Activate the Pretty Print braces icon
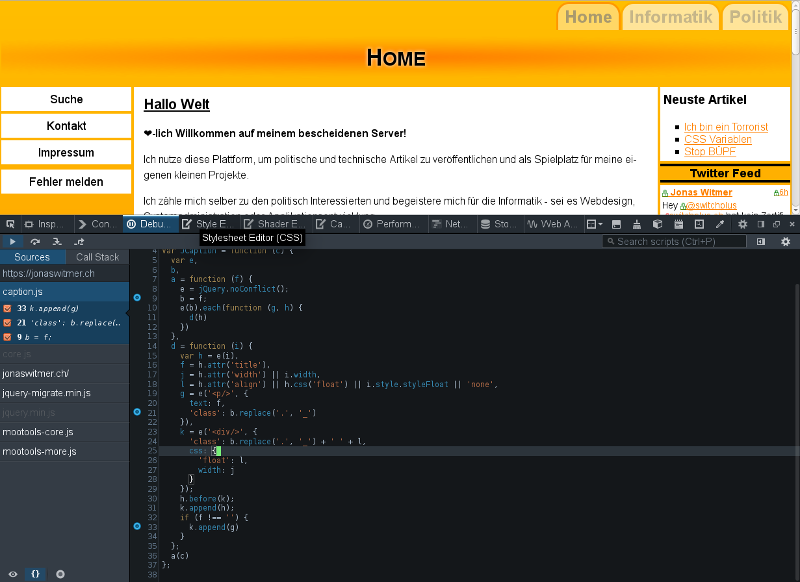 pyautogui.click(x=36, y=573)
